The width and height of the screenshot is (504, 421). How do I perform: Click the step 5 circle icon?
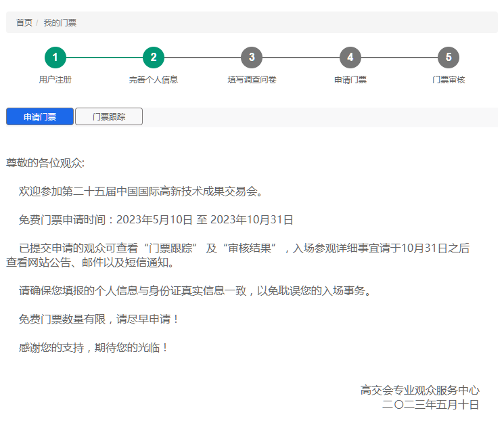pos(448,58)
